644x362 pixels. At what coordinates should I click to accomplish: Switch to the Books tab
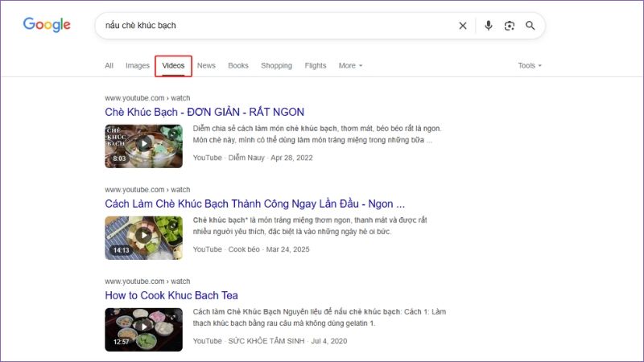[238, 66]
